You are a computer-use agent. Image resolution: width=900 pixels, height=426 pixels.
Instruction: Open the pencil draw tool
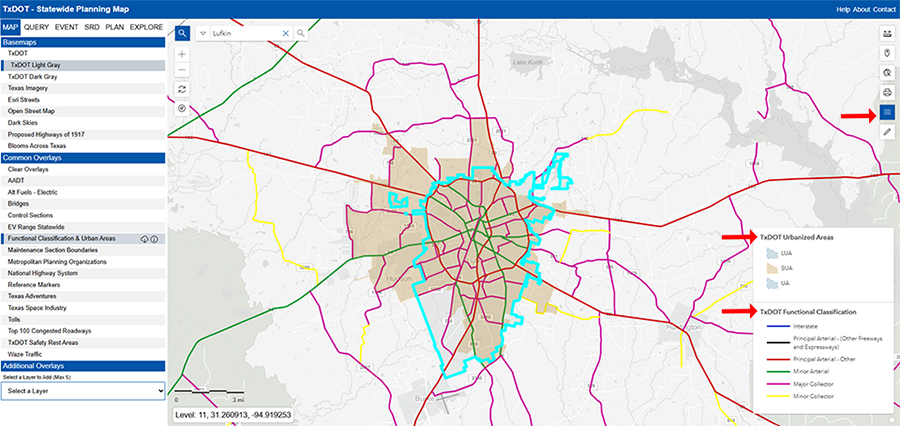click(x=887, y=132)
